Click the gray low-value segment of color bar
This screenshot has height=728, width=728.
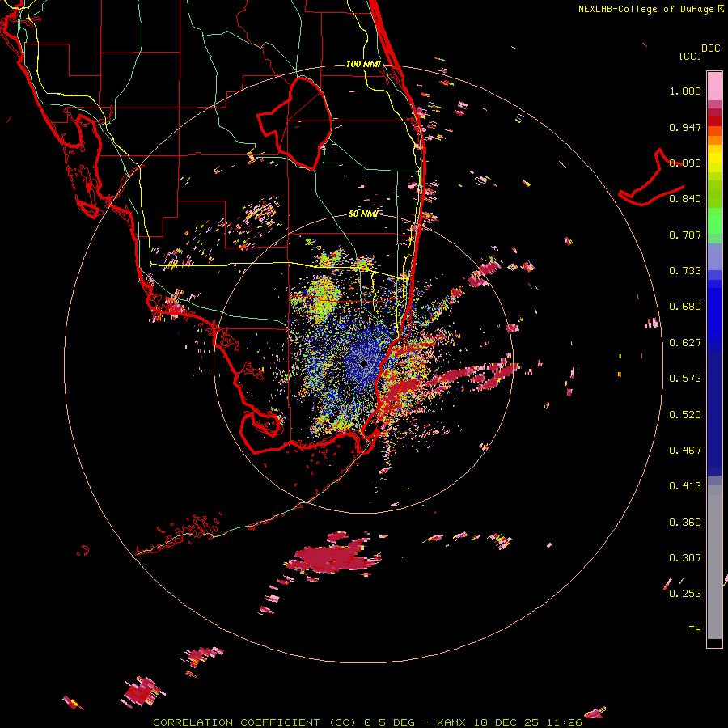[x=714, y=562]
